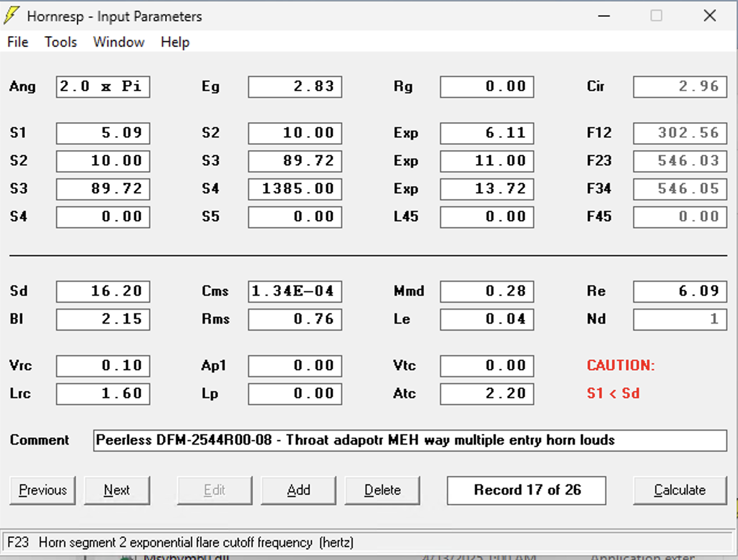
Task: Select the F12 field value 302.56
Action: [680, 133]
